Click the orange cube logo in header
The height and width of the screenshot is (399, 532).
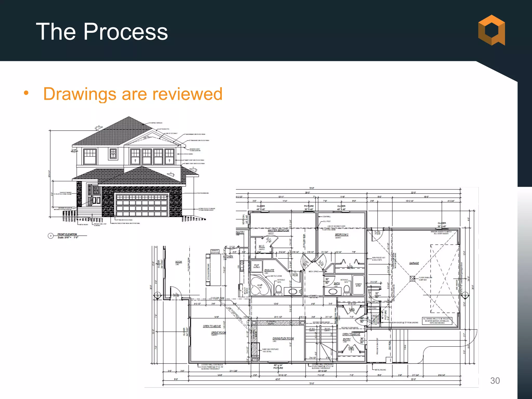pos(491,30)
